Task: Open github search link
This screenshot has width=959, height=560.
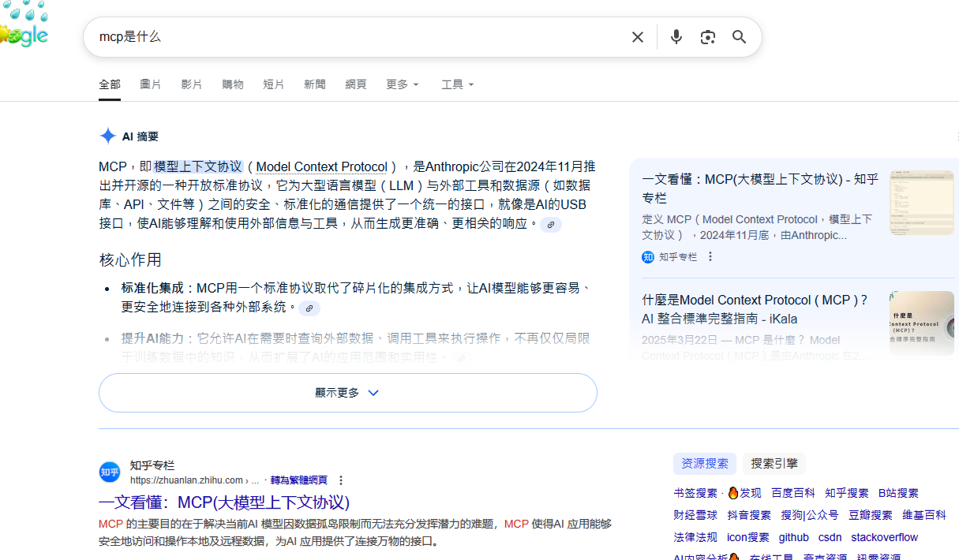Action: (x=794, y=537)
